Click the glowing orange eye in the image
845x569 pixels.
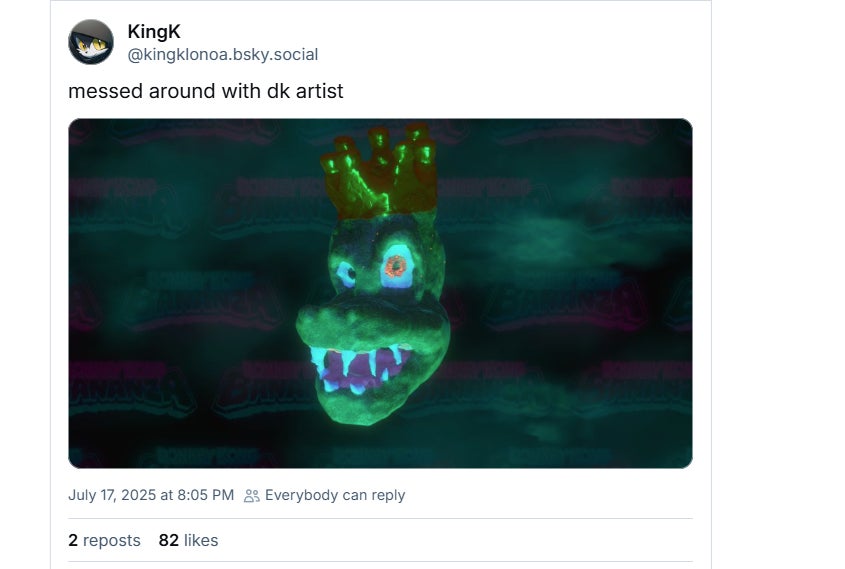point(396,266)
